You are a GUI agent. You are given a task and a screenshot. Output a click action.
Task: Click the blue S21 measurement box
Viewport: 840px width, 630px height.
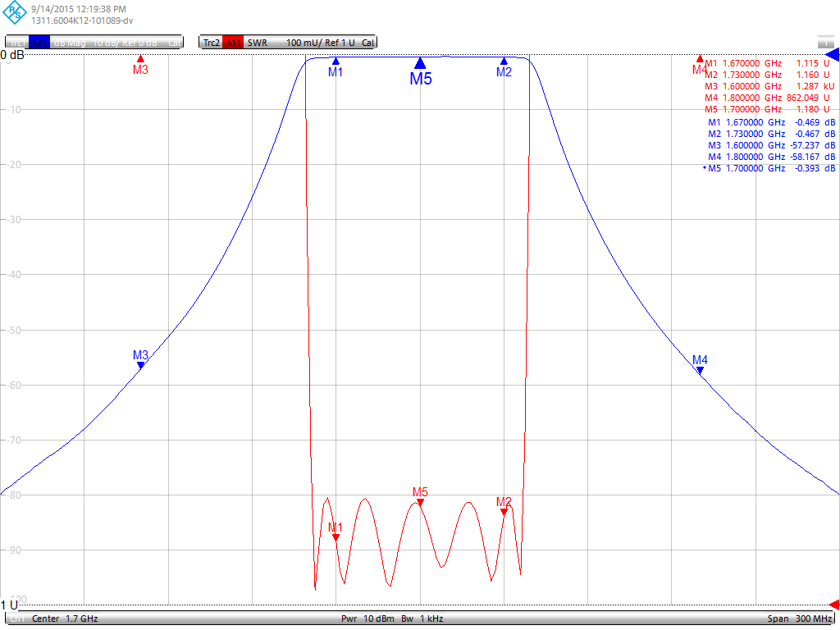coord(39,43)
